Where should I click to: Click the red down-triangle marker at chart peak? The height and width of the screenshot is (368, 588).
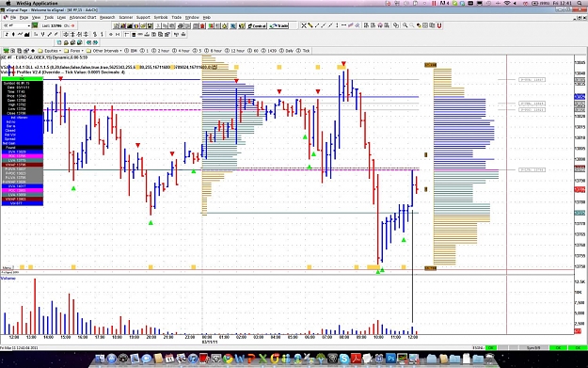pyautogui.click(x=343, y=63)
